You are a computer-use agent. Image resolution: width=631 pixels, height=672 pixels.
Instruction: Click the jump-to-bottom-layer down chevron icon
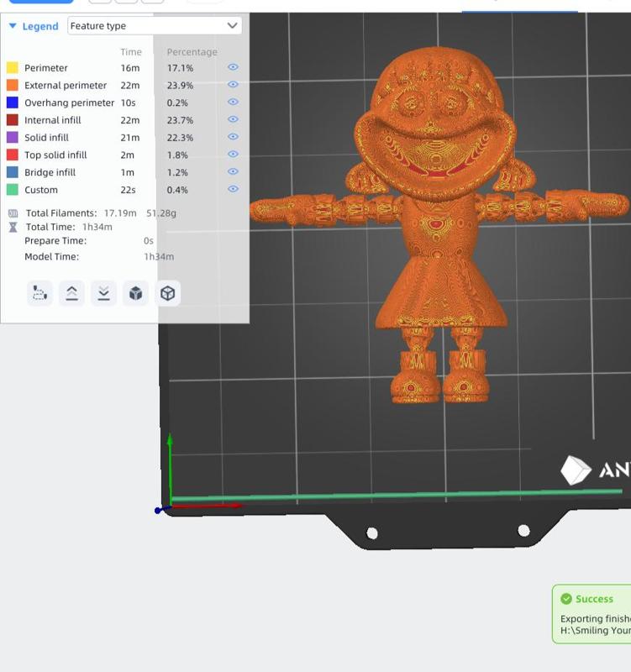pyautogui.click(x=103, y=293)
